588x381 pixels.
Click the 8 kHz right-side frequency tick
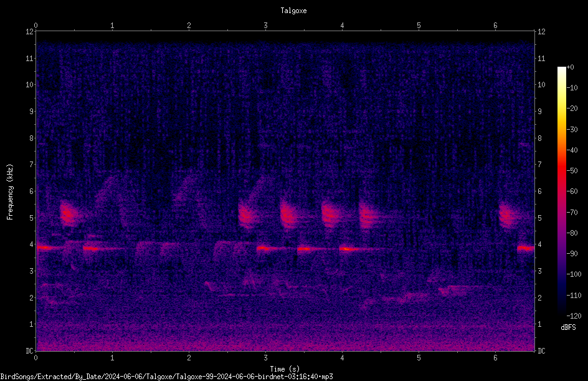pos(539,138)
